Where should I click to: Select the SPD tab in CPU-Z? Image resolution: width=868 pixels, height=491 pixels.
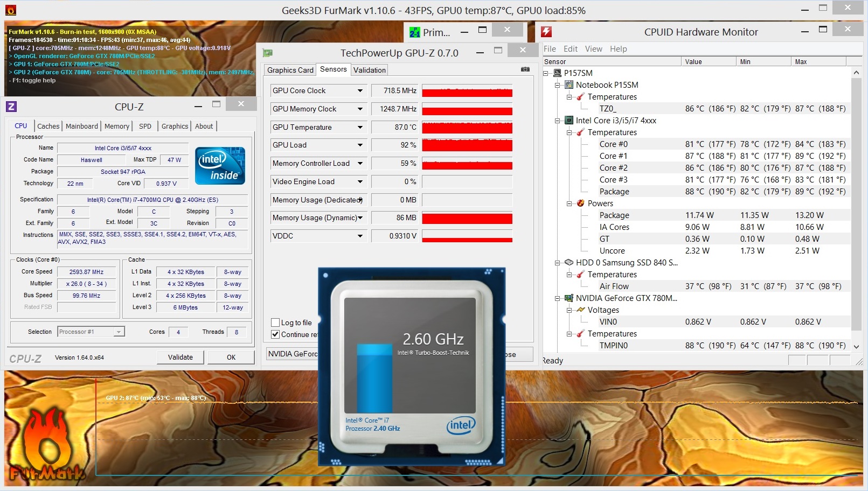point(145,126)
